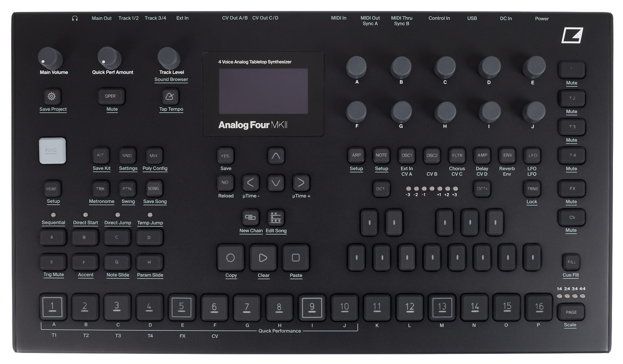
Task: Open the AMP amplitude page
Action: click(x=482, y=156)
